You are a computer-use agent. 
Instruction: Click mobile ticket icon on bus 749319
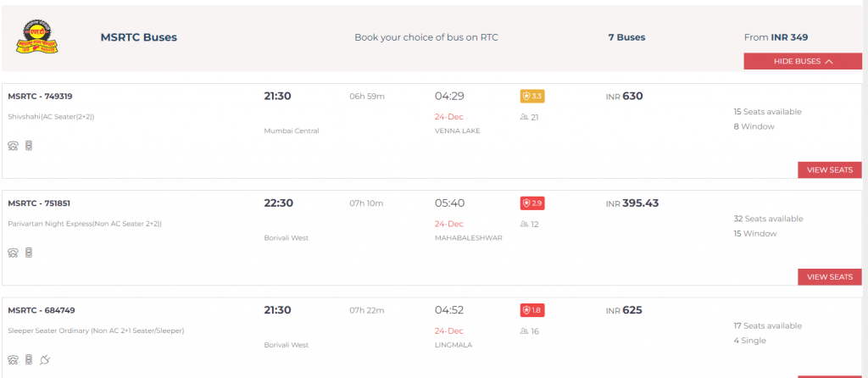(x=29, y=146)
